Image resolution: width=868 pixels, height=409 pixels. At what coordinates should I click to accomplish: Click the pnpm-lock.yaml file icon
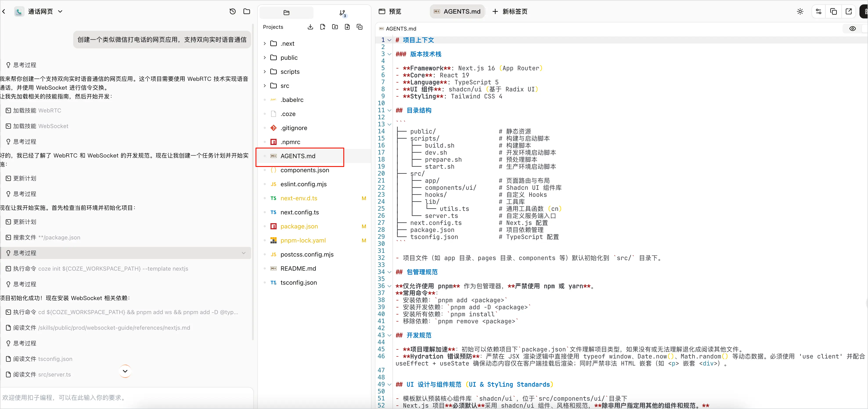274,240
